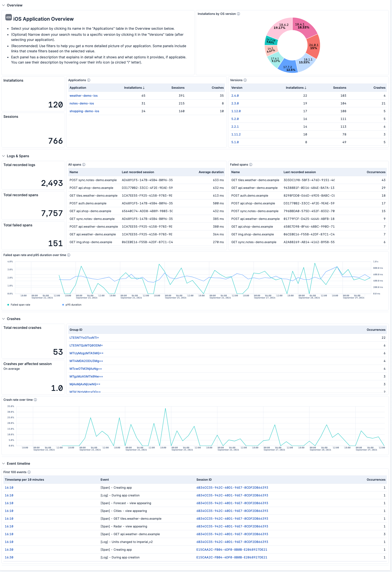Collapse the Overview section
Image resolution: width=392 pixels, height=572 pixels.
click(x=3, y=5)
